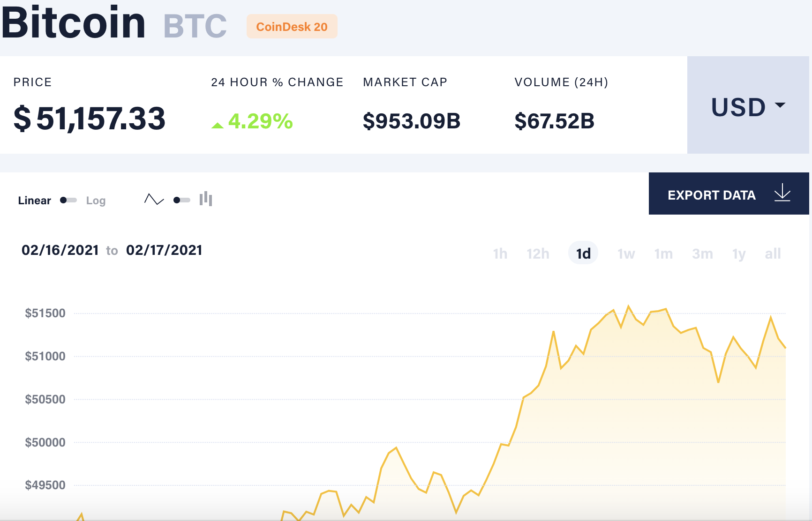Switch to the 1w time range tab

[x=625, y=253]
